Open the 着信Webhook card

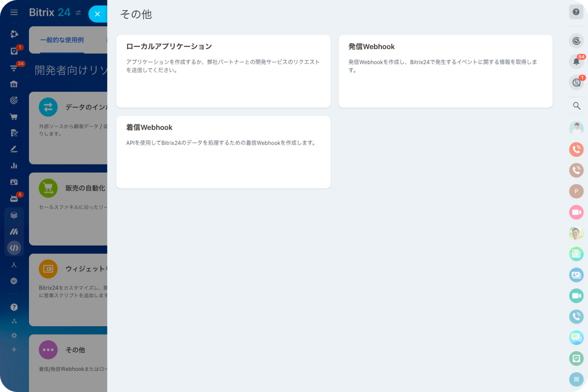pos(223,152)
